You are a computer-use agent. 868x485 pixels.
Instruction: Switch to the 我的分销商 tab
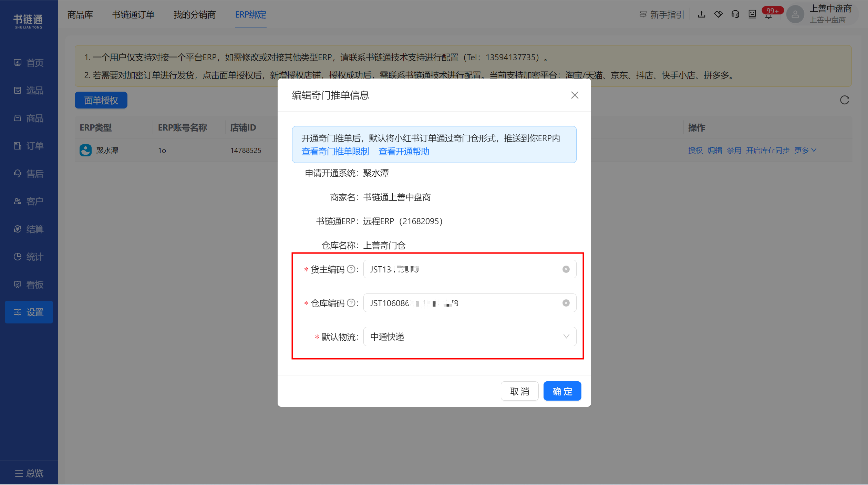[195, 14]
